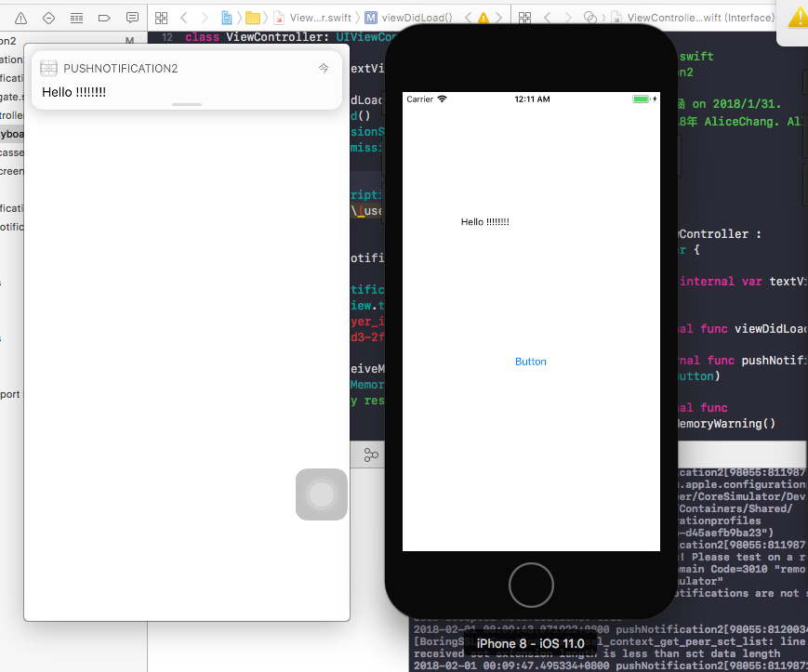
Task: Click the warning triangle icon in the top-left toolbar
Action: point(20,17)
